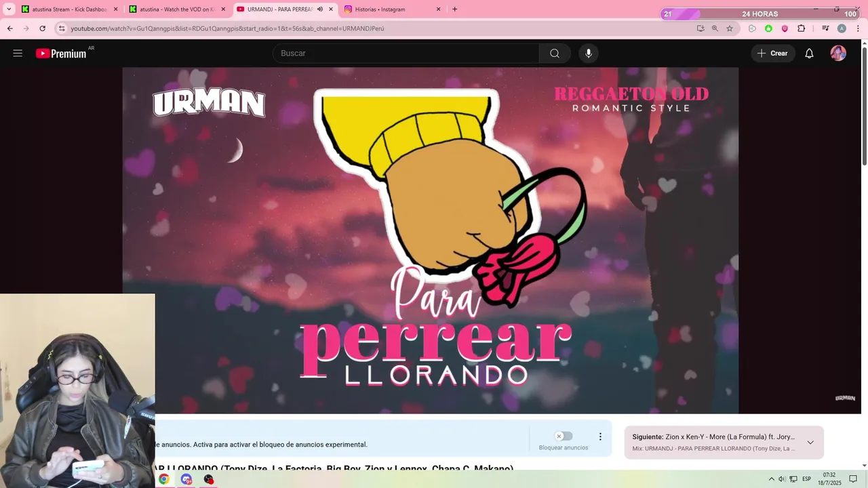This screenshot has height=488, width=868.
Task: Open the Extensions puzzle-piece menu
Action: (801, 28)
